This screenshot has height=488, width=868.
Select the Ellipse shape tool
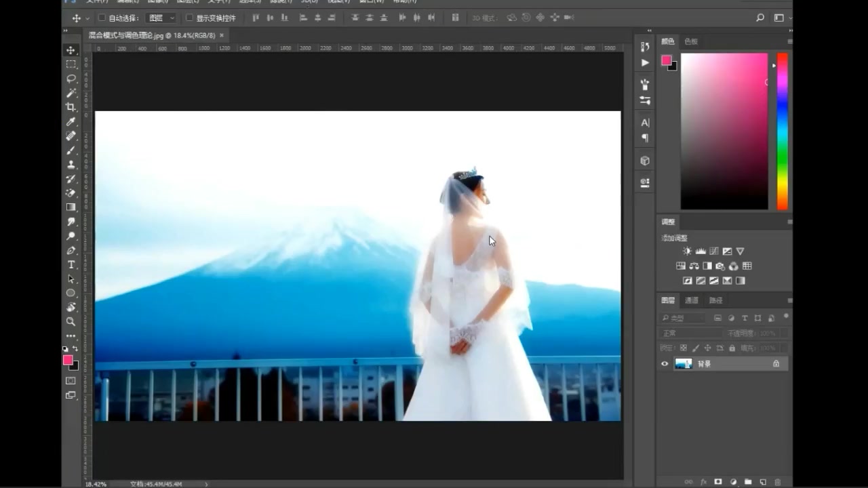click(x=71, y=293)
